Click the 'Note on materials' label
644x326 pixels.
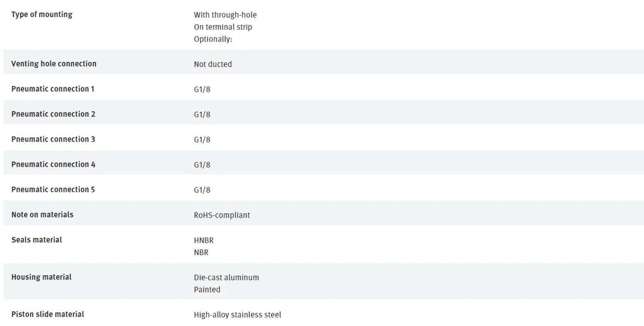[x=43, y=215]
